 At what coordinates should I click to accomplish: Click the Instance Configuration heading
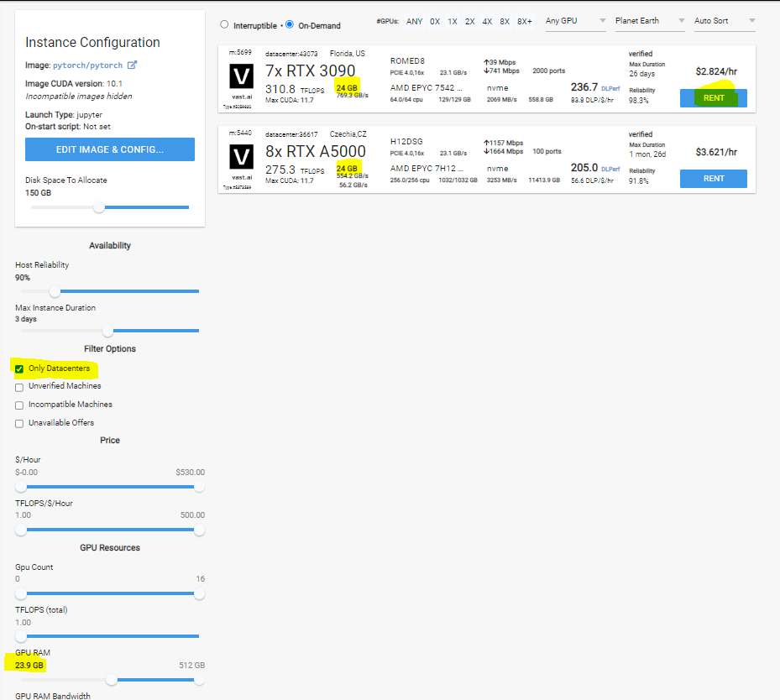(92, 42)
